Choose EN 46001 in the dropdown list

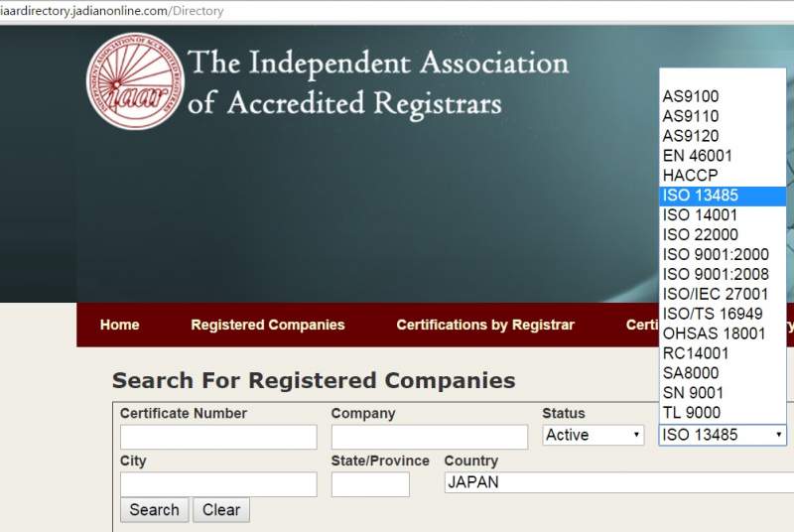[723, 156]
